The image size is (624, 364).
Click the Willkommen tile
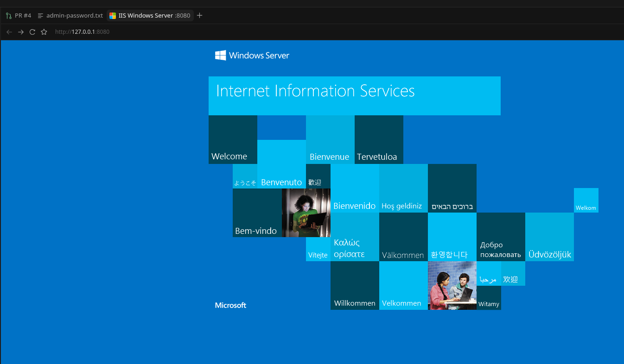(355, 286)
